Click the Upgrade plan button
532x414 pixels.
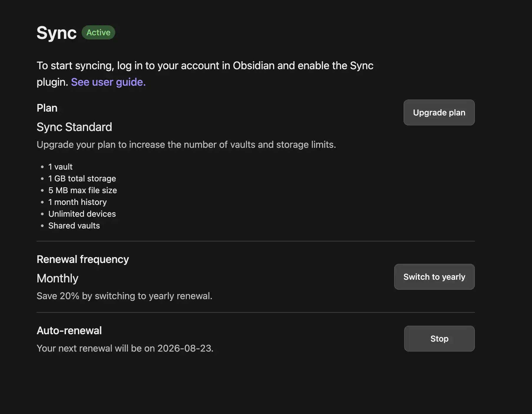[x=439, y=112]
